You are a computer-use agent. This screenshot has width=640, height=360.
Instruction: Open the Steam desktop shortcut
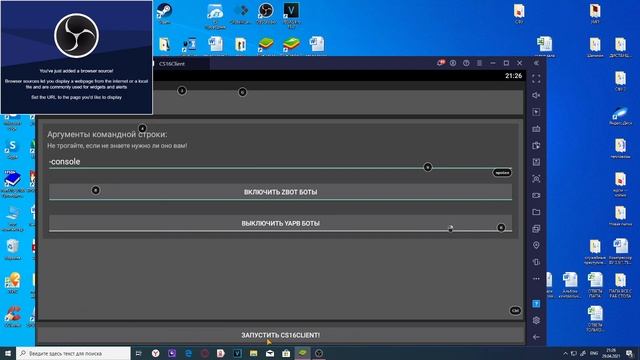click(164, 13)
